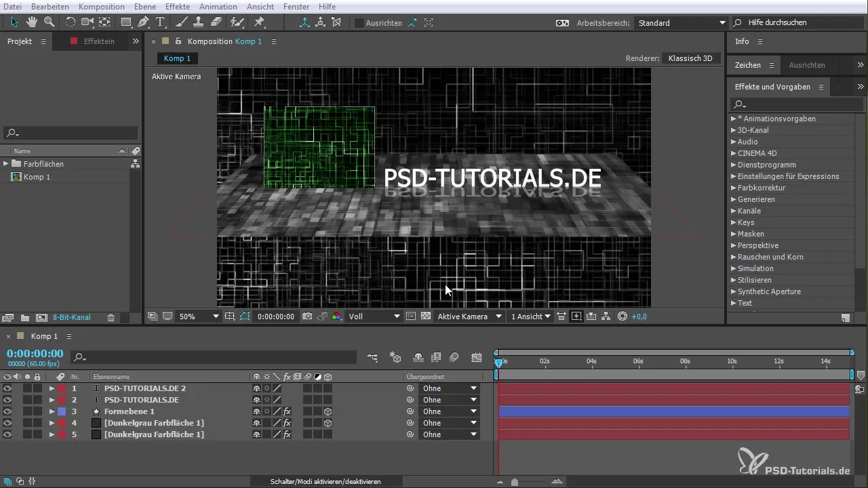Open the Animation menu
This screenshot has height=488, width=868.
coord(218,6)
